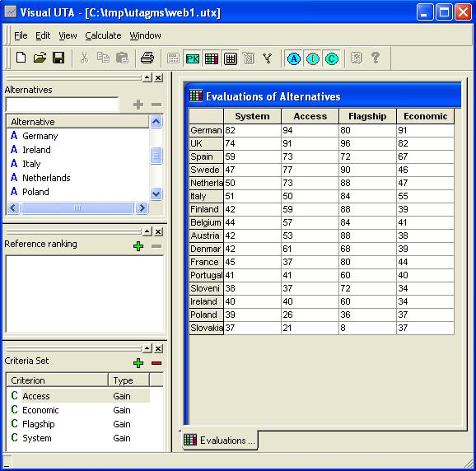The image size is (476, 471).
Task: Select the Evaluations tab at bottom
Action: tap(220, 440)
